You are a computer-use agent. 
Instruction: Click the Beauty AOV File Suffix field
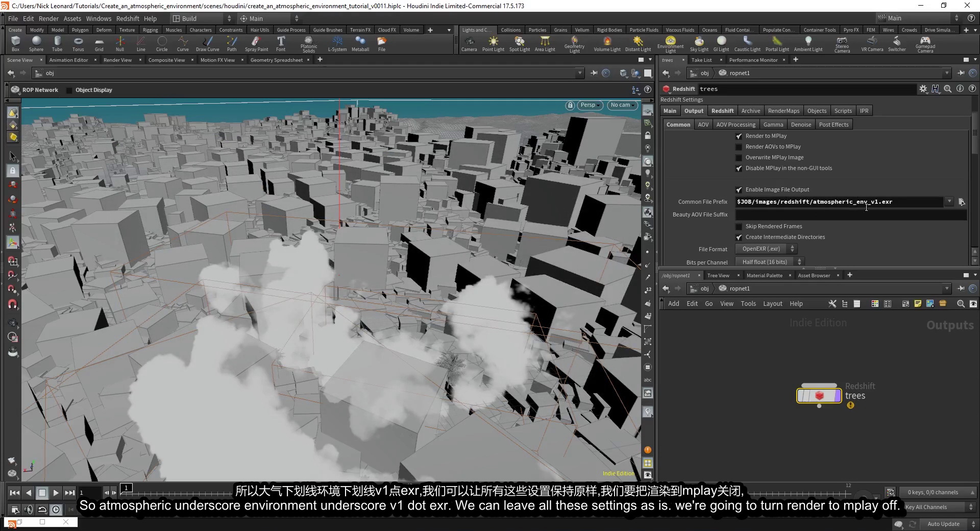point(851,215)
